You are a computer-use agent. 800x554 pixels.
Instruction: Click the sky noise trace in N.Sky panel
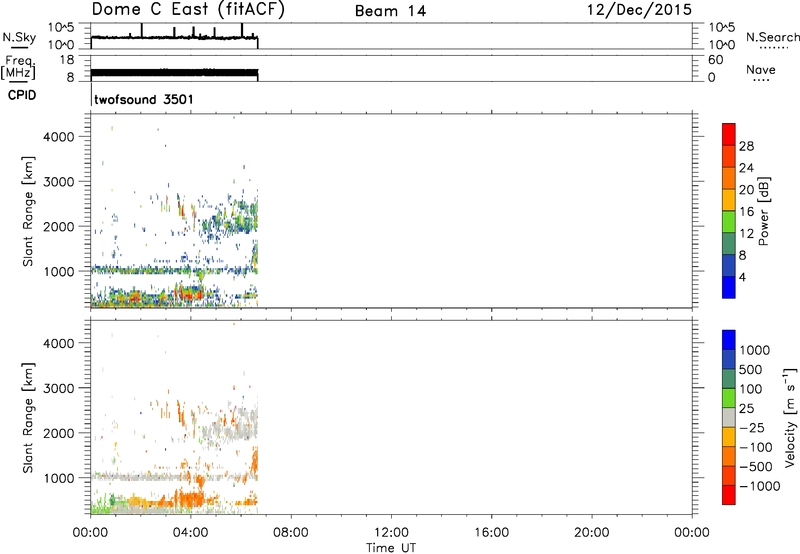[174, 38]
